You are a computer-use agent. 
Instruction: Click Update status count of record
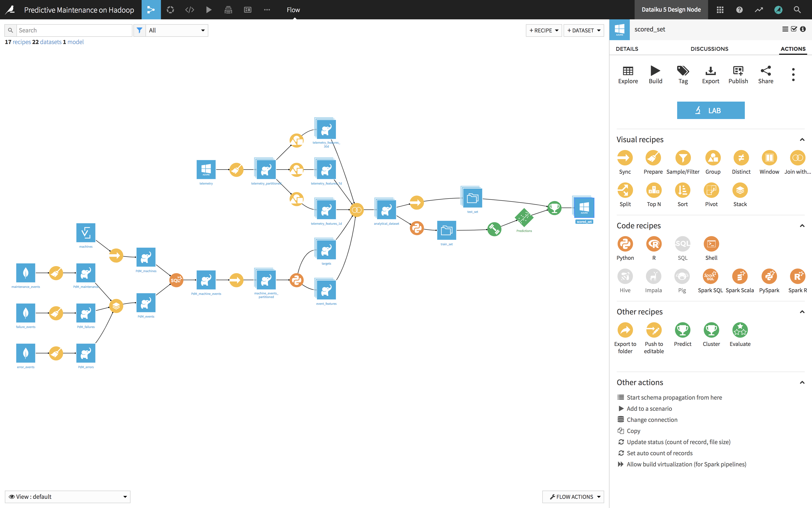coord(674,442)
